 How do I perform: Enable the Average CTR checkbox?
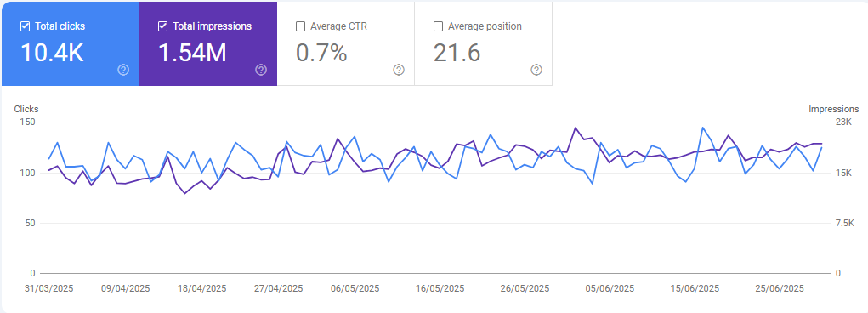301,26
